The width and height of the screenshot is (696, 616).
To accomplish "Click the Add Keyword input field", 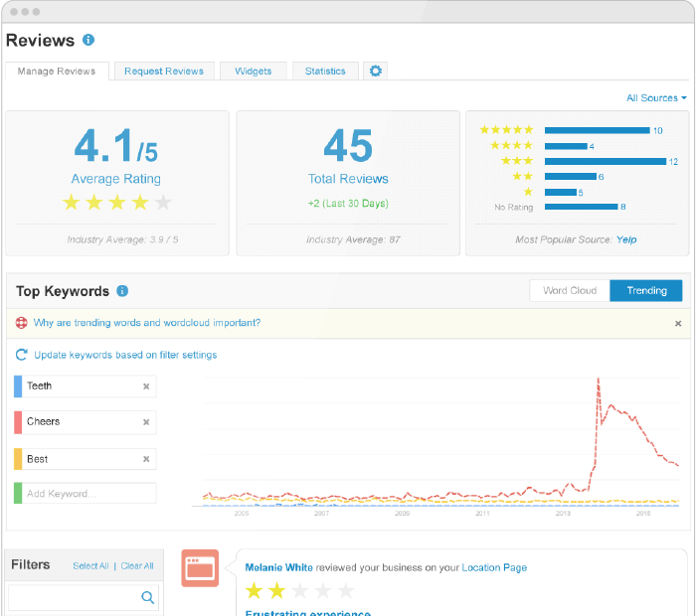I will click(87, 494).
